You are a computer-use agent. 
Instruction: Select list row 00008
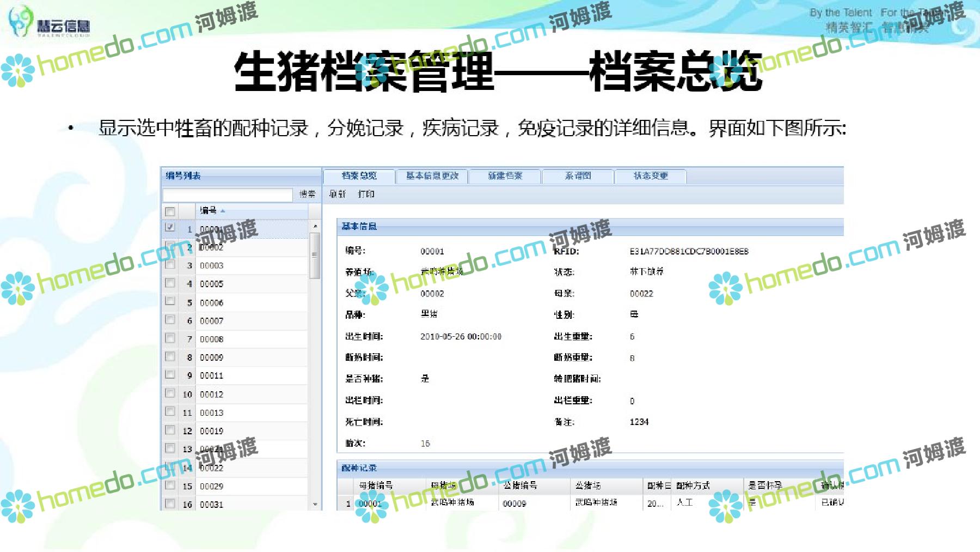click(x=235, y=339)
